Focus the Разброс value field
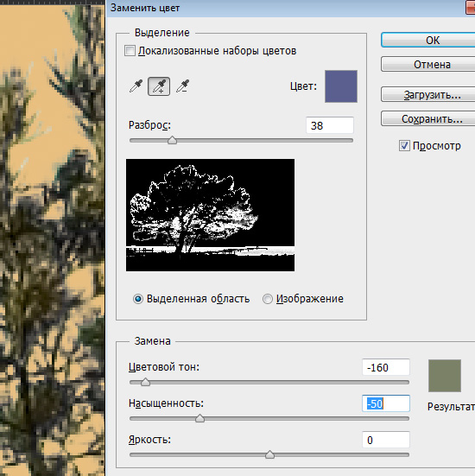475x476 pixels. coord(330,125)
